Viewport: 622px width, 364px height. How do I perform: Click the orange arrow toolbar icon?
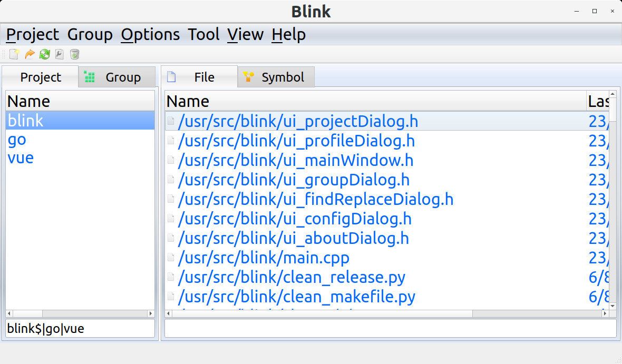pyautogui.click(x=30, y=54)
